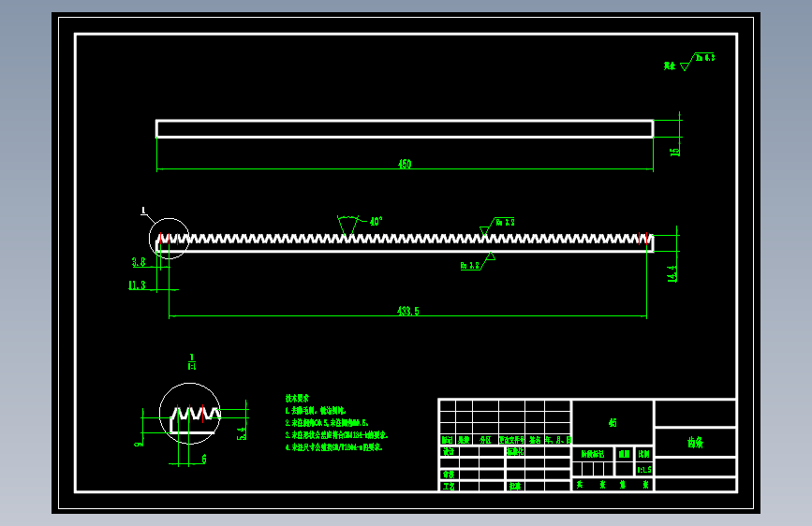This screenshot has height=526, width=812.
Task: Select the 5.4 dimension in detail view
Action: click(242, 433)
